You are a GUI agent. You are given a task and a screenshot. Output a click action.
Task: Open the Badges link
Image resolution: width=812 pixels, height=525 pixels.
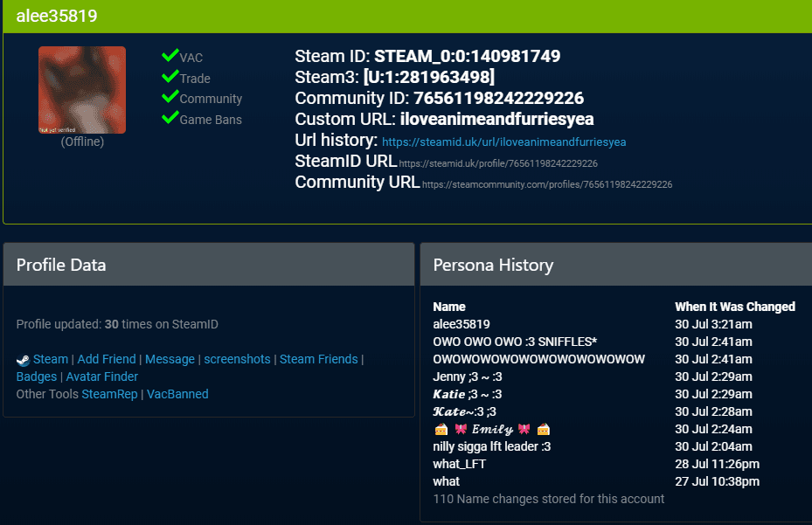[x=37, y=376]
